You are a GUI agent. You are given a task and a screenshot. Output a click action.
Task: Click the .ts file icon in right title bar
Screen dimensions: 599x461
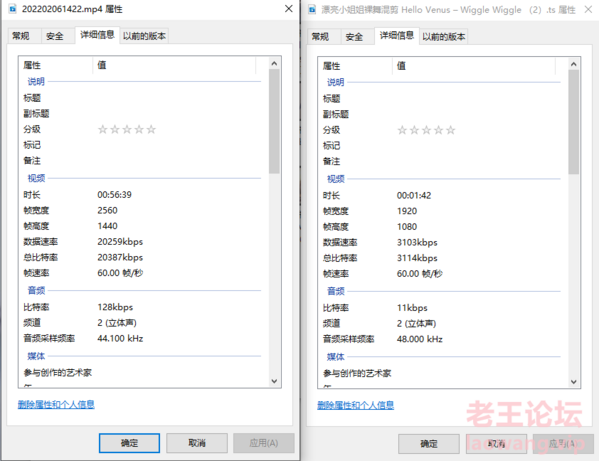[312, 10]
